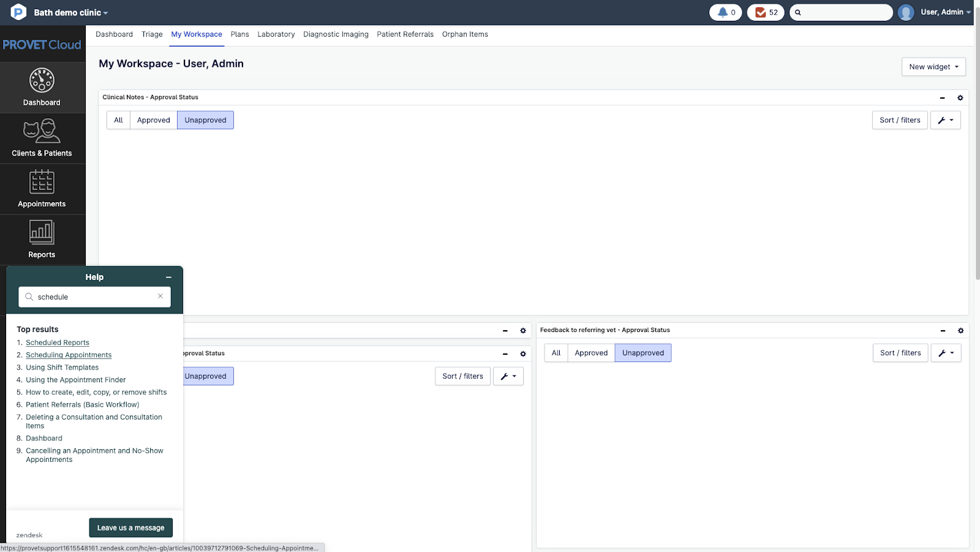980x552 pixels.
Task: Expand the New widget dropdown
Action: click(x=933, y=67)
